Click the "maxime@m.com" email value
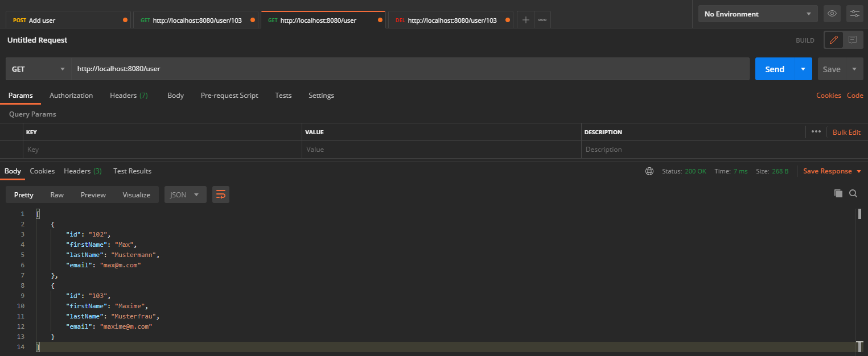 click(x=126, y=326)
